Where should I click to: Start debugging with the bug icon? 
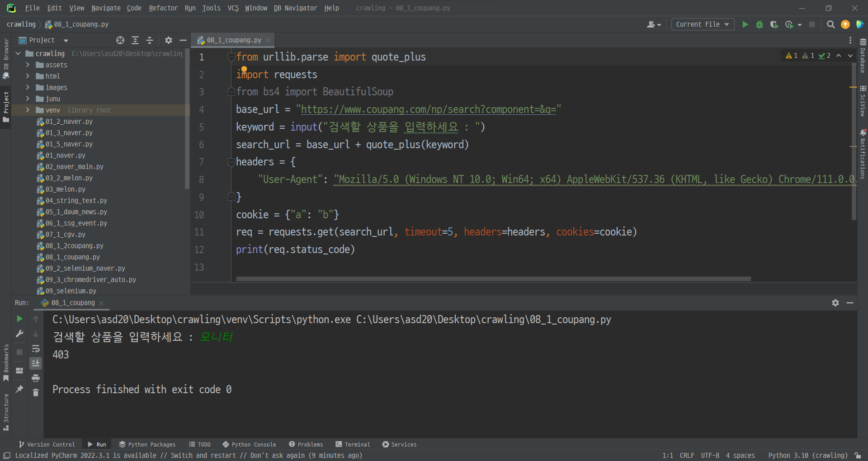(759, 24)
